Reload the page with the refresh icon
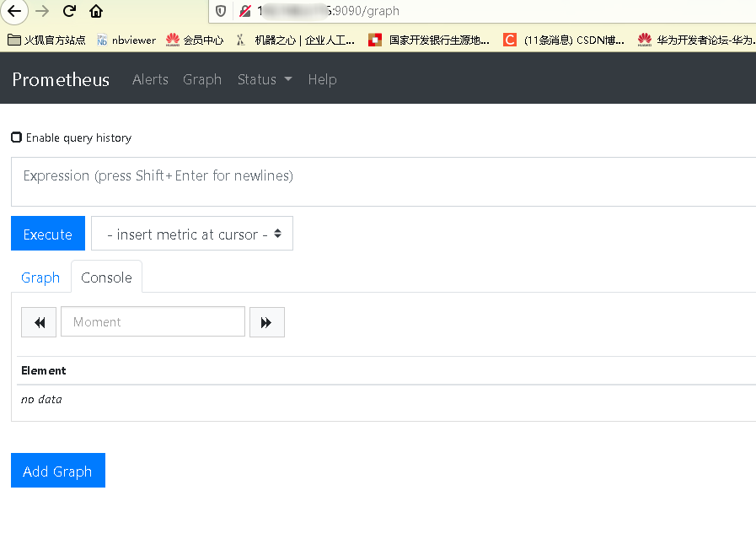This screenshot has height=539, width=756. pyautogui.click(x=69, y=11)
